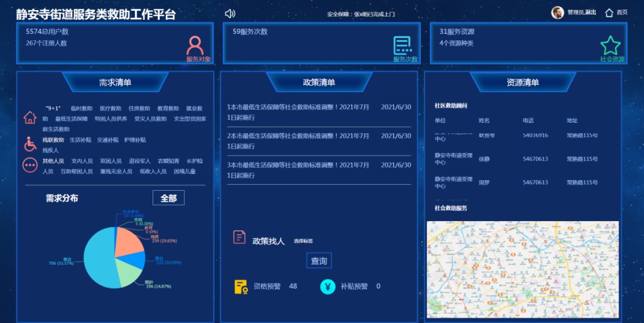Click the speaker announcement icon

click(230, 13)
